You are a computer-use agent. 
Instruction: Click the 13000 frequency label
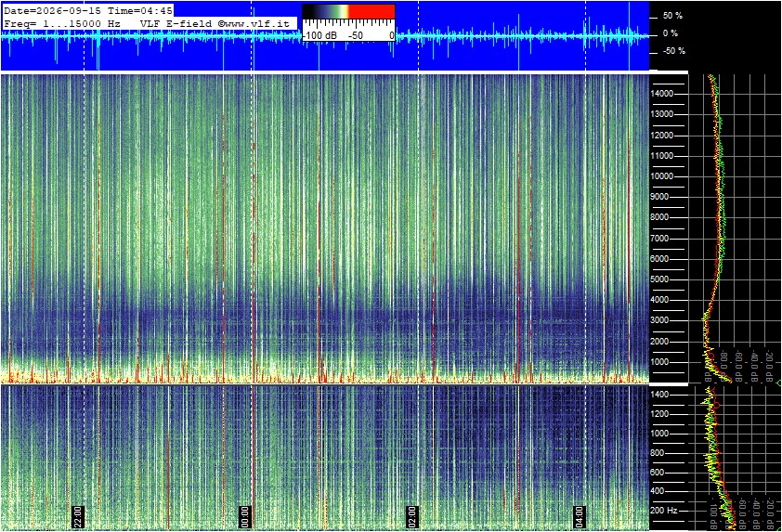(661, 114)
